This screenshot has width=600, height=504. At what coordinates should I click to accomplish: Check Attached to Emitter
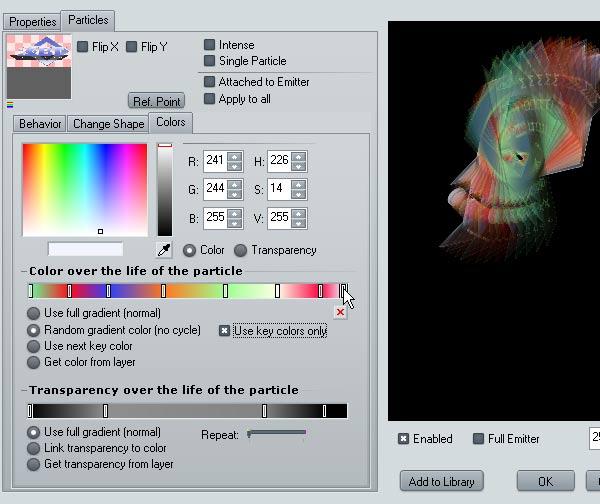[209, 82]
